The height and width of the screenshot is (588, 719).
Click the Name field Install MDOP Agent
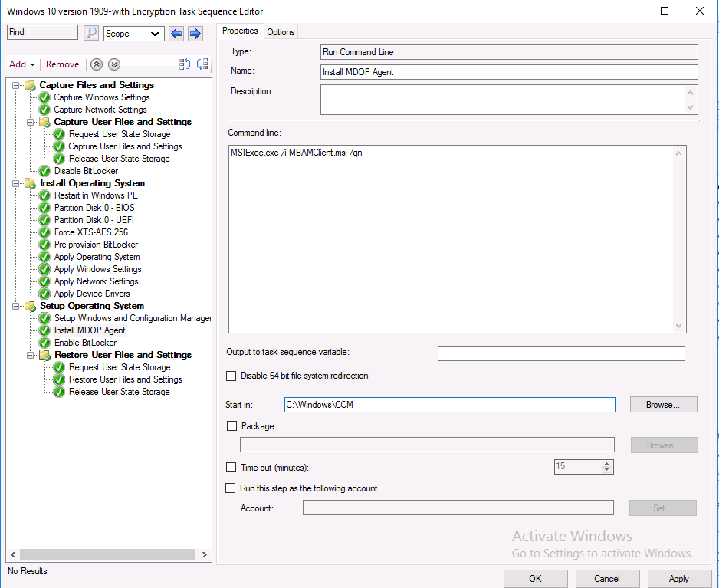509,71
